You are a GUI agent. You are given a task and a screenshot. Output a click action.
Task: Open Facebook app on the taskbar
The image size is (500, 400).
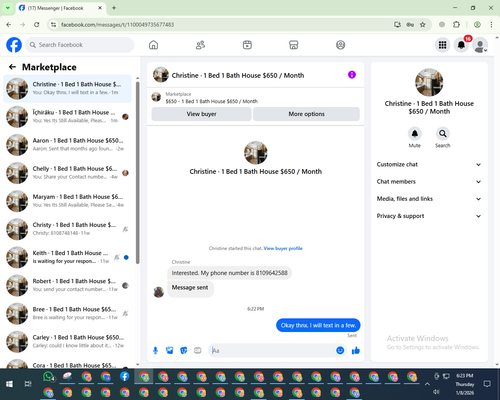pyautogui.click(x=125, y=377)
